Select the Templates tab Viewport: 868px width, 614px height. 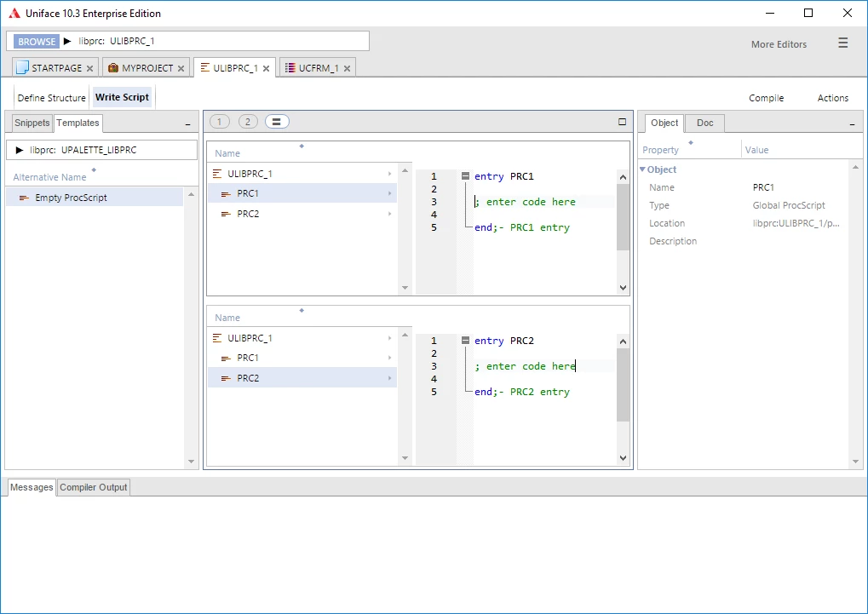tap(78, 123)
